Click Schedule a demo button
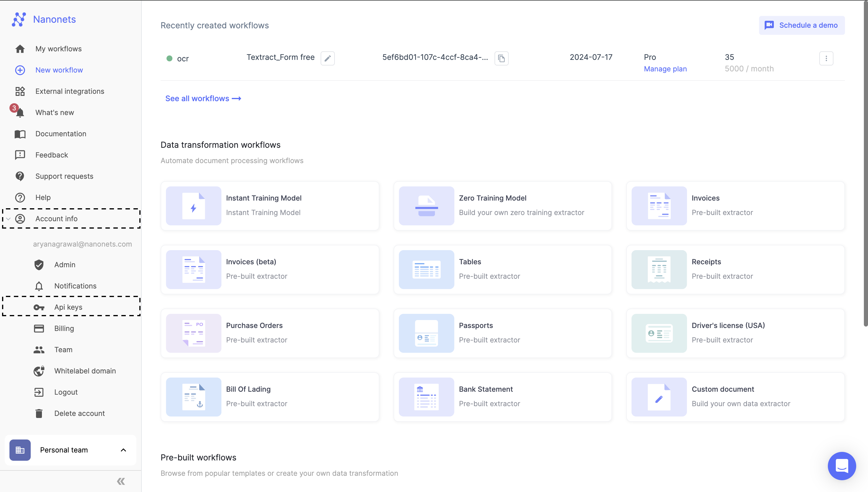Screen dimensions: 868x492 802,25
